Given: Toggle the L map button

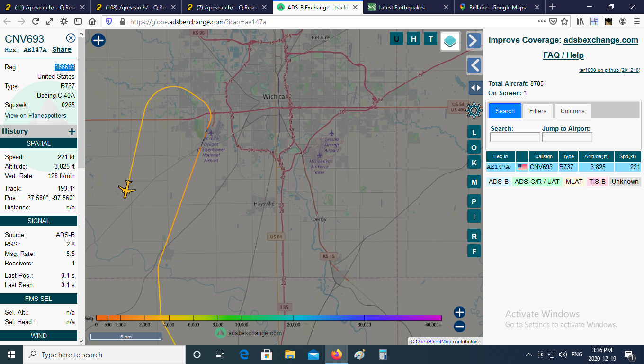Looking at the screenshot, I should [x=474, y=133].
